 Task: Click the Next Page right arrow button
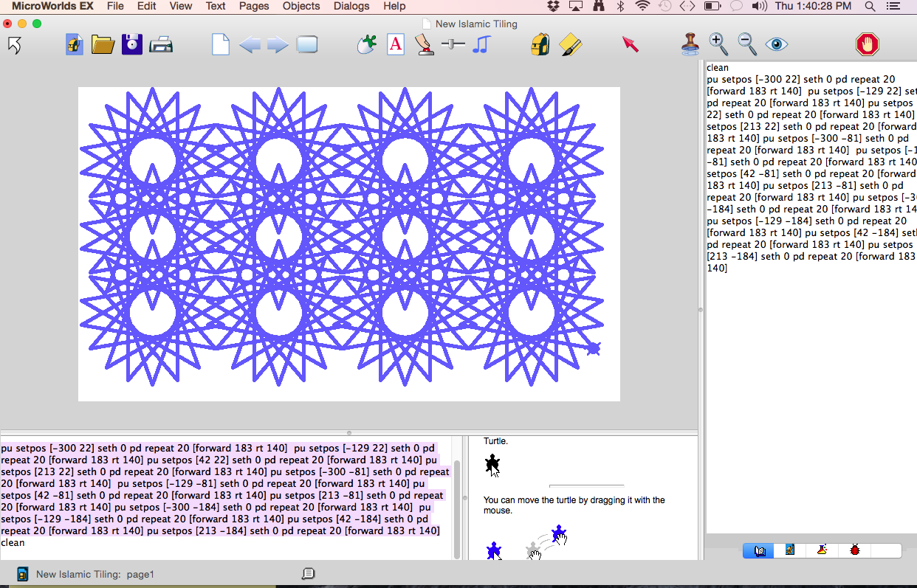click(x=278, y=45)
